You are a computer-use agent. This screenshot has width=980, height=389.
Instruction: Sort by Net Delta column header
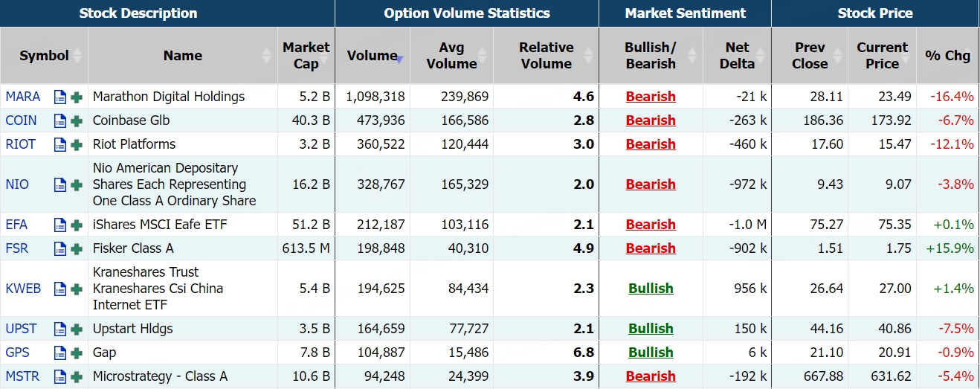(737, 56)
